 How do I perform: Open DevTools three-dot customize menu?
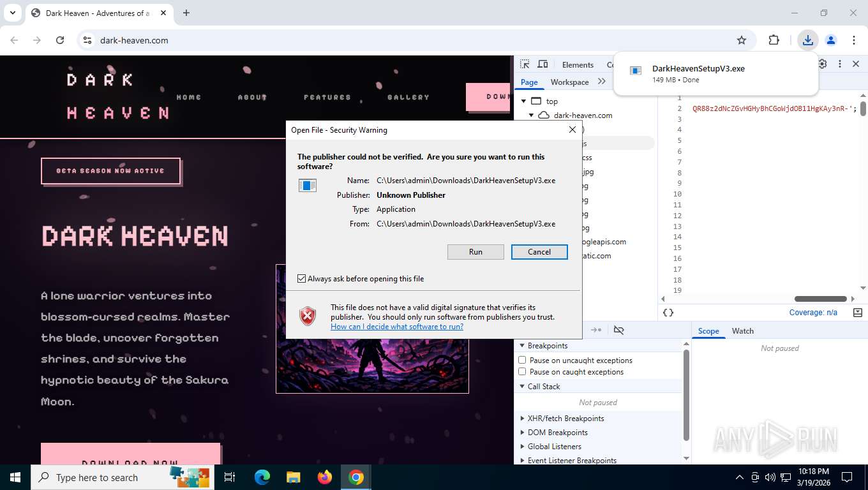840,64
